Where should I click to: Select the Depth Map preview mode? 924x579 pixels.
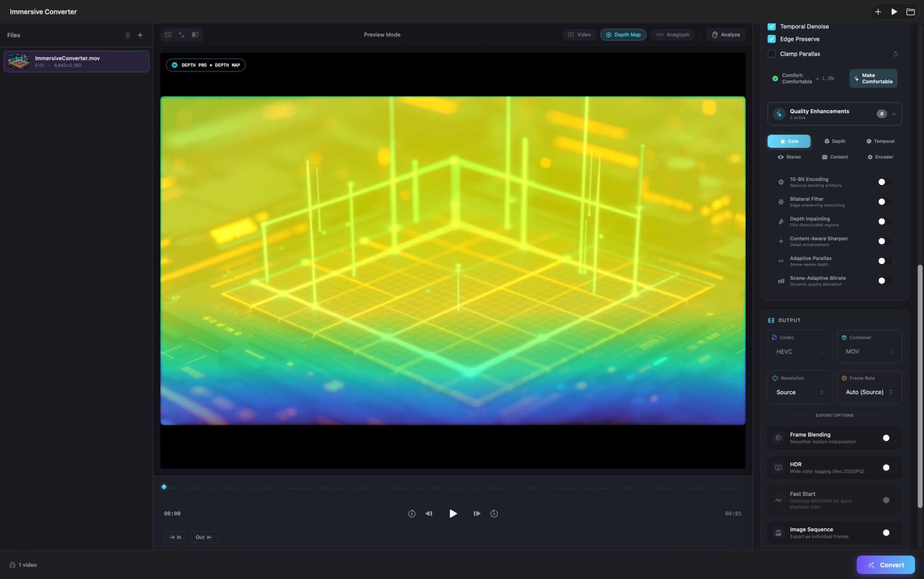tap(623, 34)
